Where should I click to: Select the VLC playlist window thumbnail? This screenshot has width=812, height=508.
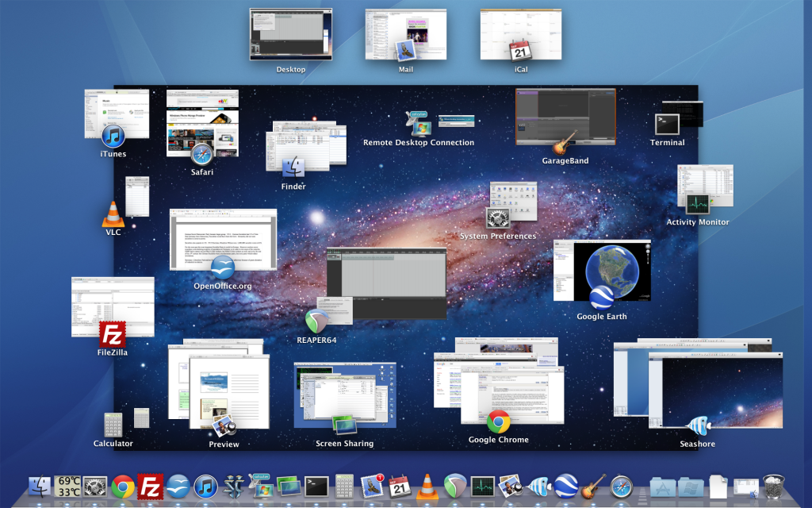click(x=137, y=197)
